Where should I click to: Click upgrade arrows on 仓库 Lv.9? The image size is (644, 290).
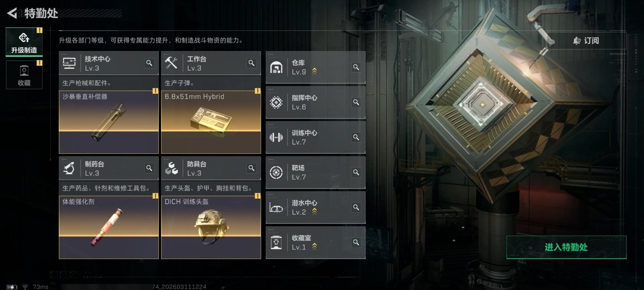click(x=314, y=71)
